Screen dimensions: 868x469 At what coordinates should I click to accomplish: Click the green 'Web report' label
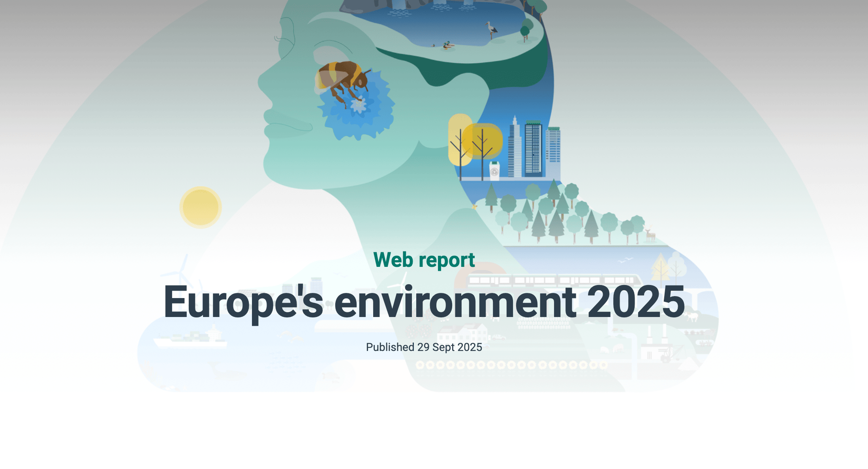coord(424,260)
